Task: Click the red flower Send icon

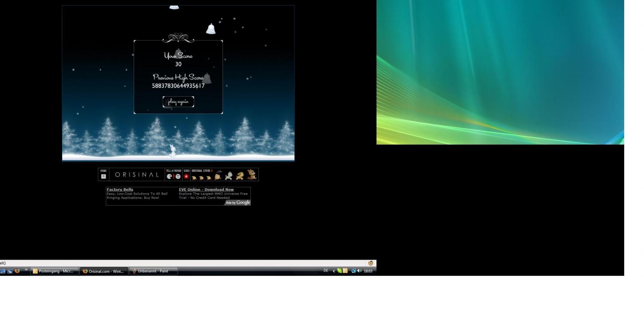Action: tap(186, 176)
